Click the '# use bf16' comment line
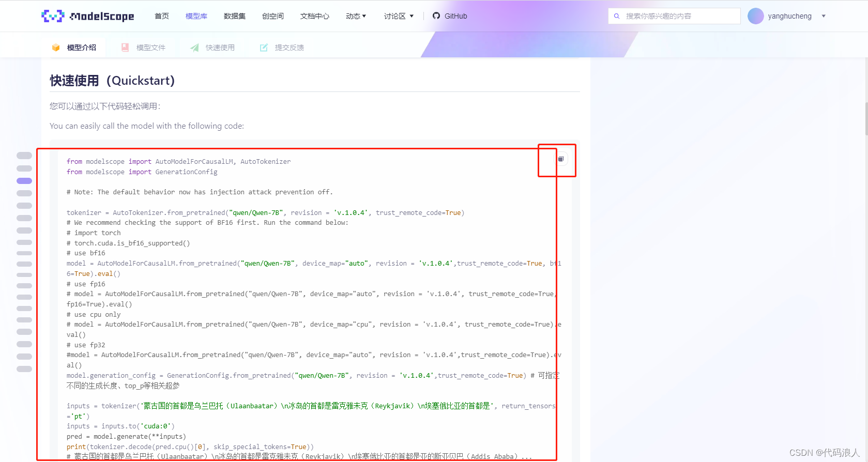The height and width of the screenshot is (462, 868). (86, 253)
